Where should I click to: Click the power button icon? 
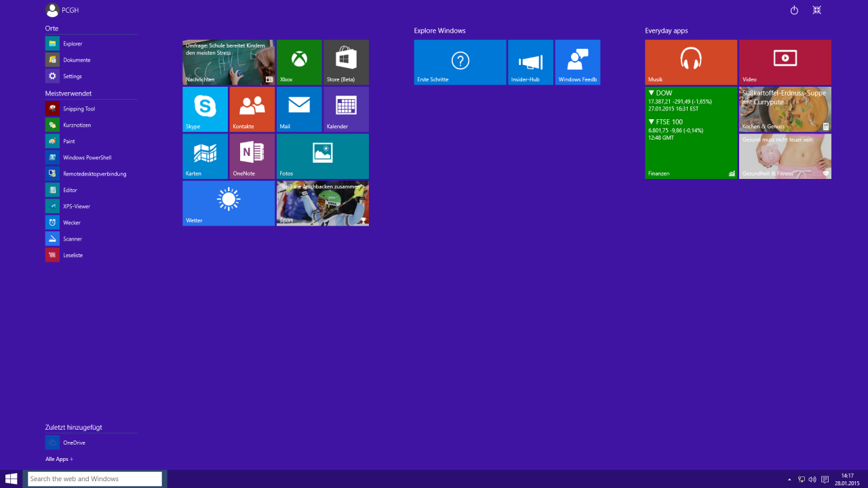pos(794,10)
